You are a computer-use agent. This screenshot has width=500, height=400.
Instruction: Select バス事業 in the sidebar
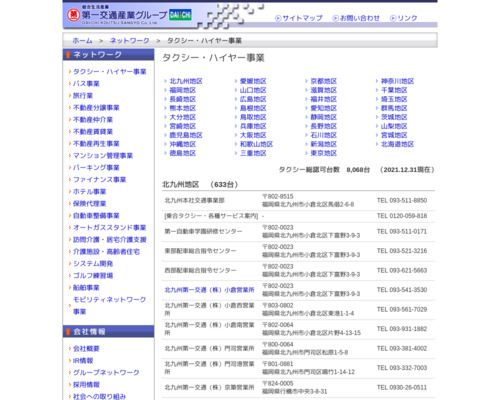[x=86, y=84]
